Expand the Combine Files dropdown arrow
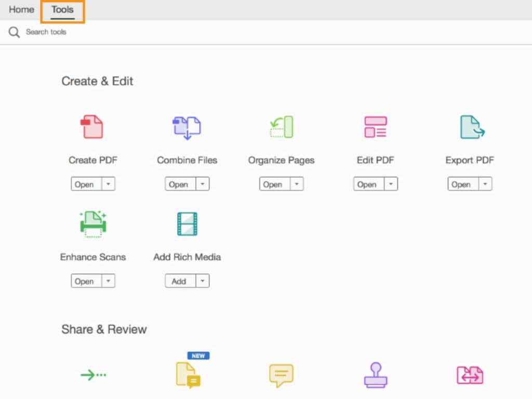The image size is (532, 399). [x=203, y=184]
